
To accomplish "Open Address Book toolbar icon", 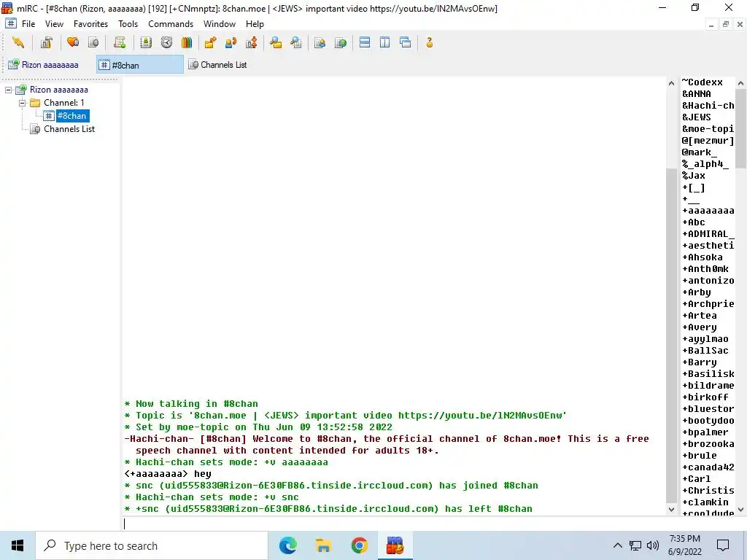I will coord(146,42).
